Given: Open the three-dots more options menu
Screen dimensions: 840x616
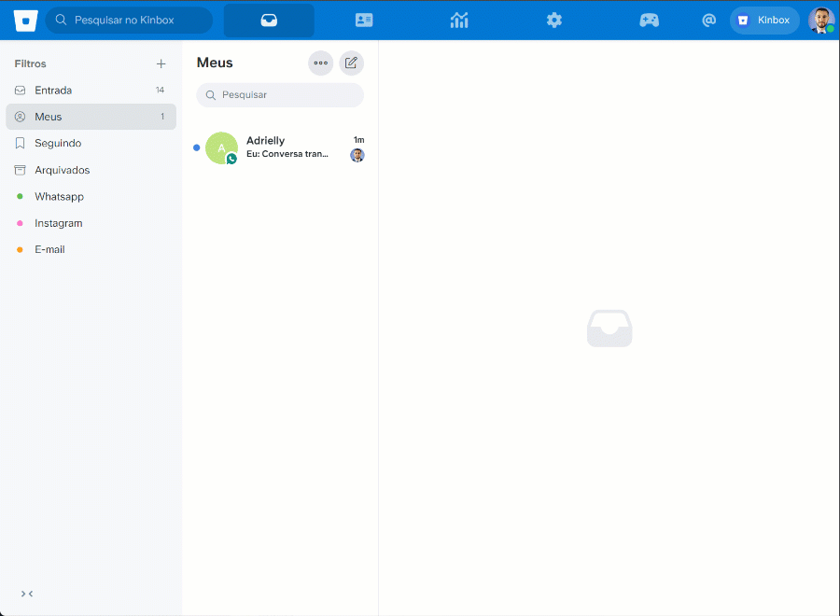Looking at the screenshot, I should point(321,63).
